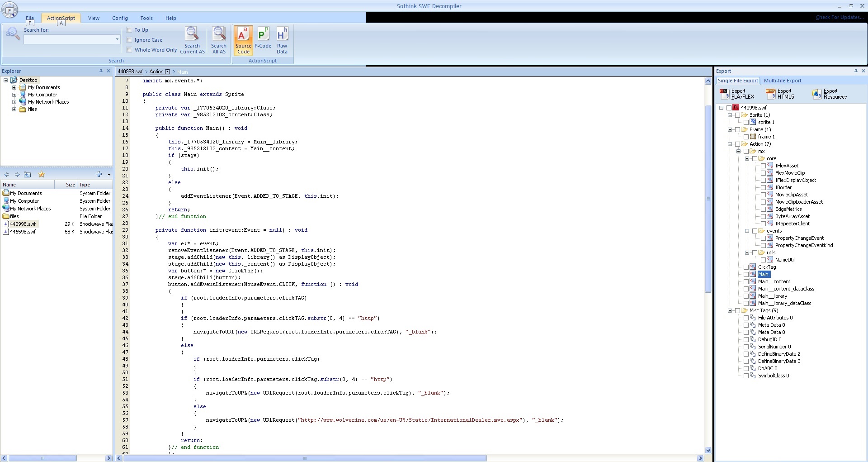Click Export FLA/FLEX icon

pos(737,94)
